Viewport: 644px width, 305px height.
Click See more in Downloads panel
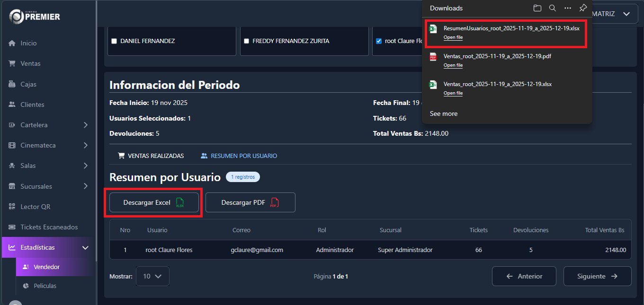(443, 113)
